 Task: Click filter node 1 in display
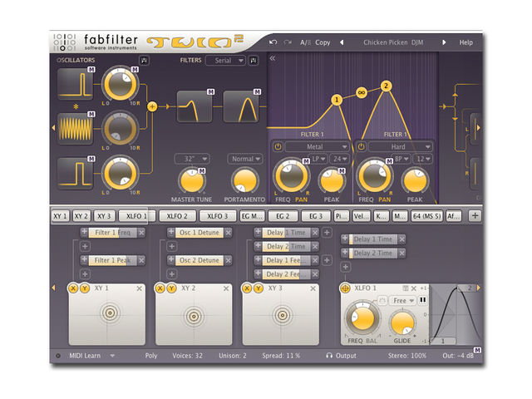click(336, 100)
